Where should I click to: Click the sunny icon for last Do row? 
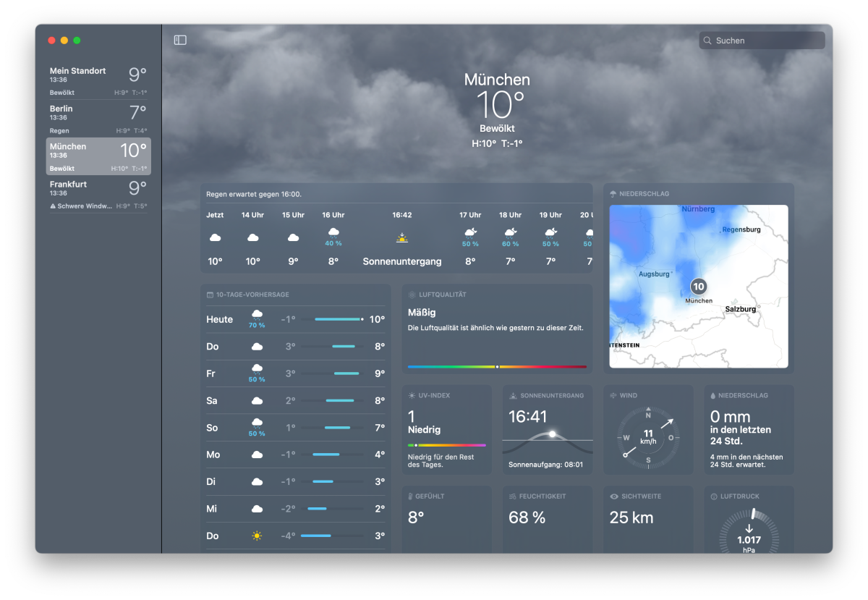(256, 536)
